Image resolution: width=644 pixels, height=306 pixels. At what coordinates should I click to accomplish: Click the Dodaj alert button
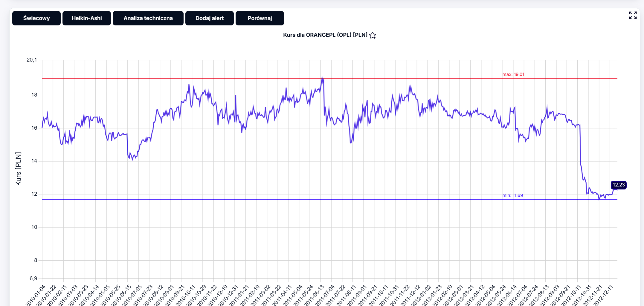tap(210, 18)
